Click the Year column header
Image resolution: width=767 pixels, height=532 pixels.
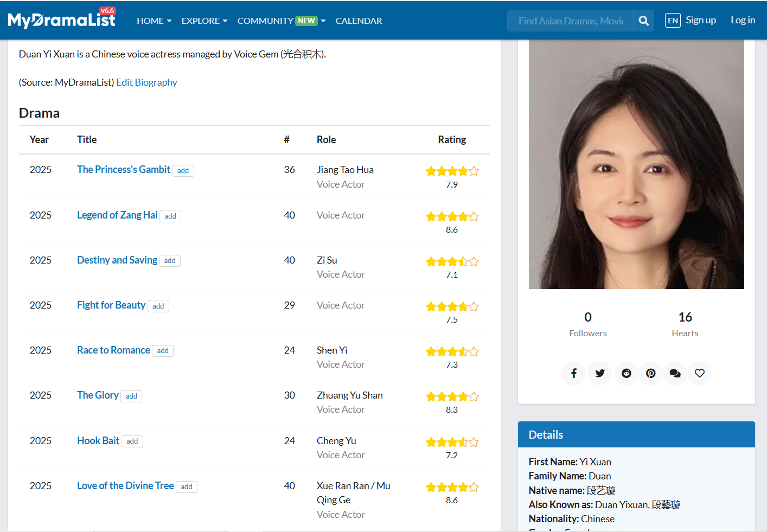[39, 140]
